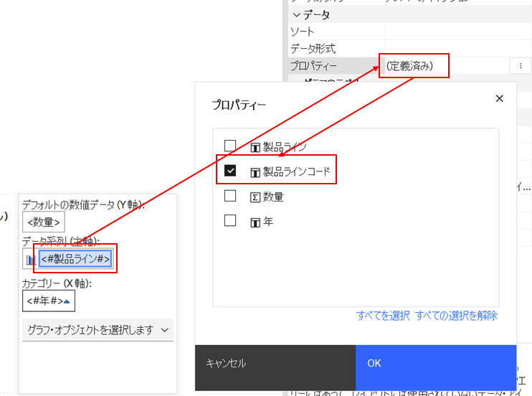Click the 製品ライン column icon
The width and height of the screenshot is (532, 396).
255,147
